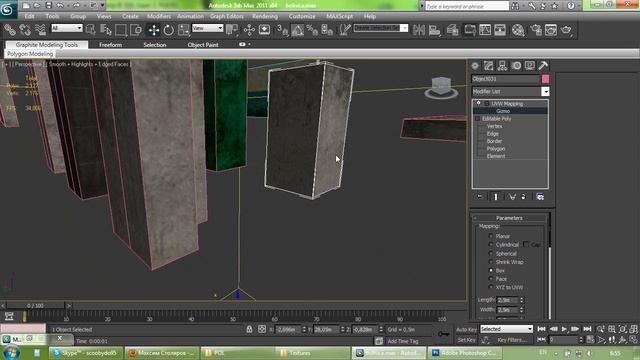Image resolution: width=640 pixels, height=360 pixels.
Task: Click the Mirror tool icon
Action: [x=419, y=30]
